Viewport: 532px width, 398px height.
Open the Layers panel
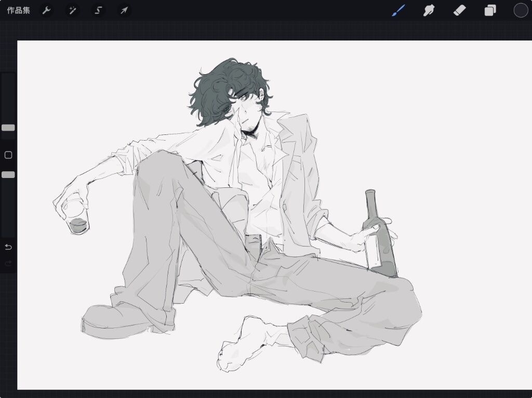[490, 10]
